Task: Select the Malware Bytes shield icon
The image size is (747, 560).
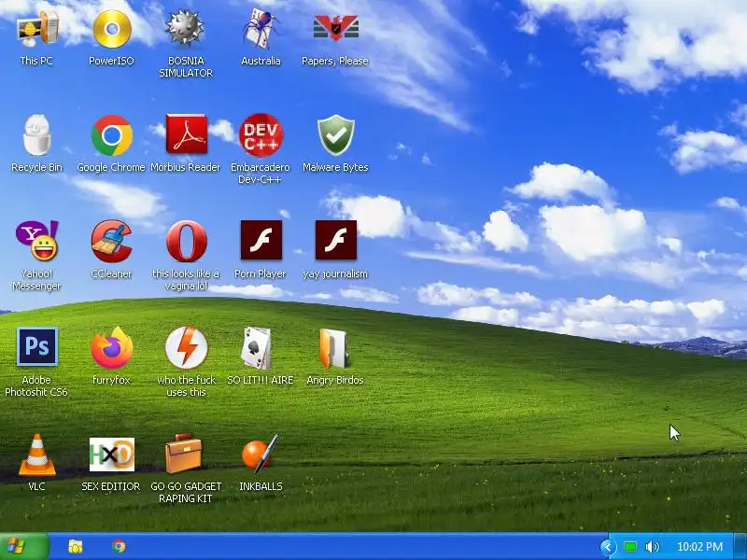Action: (x=336, y=135)
